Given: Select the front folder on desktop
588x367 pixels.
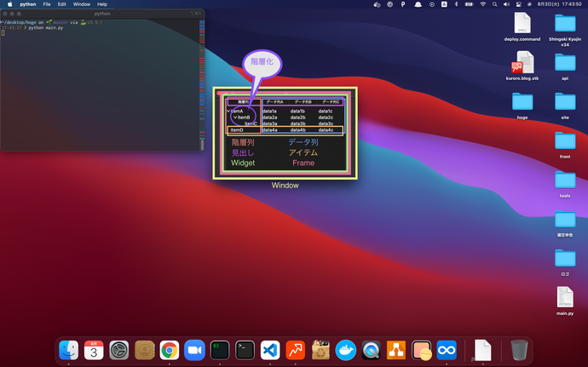Looking at the screenshot, I should coord(565,145).
